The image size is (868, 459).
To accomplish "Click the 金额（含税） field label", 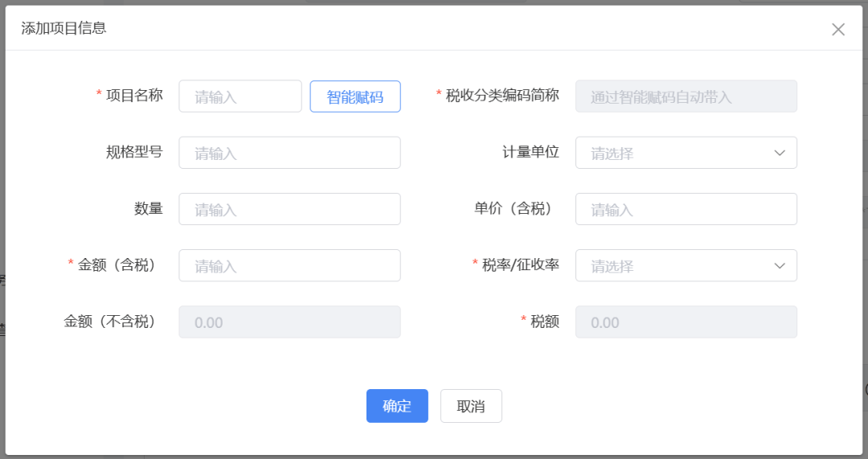I will [x=117, y=264].
